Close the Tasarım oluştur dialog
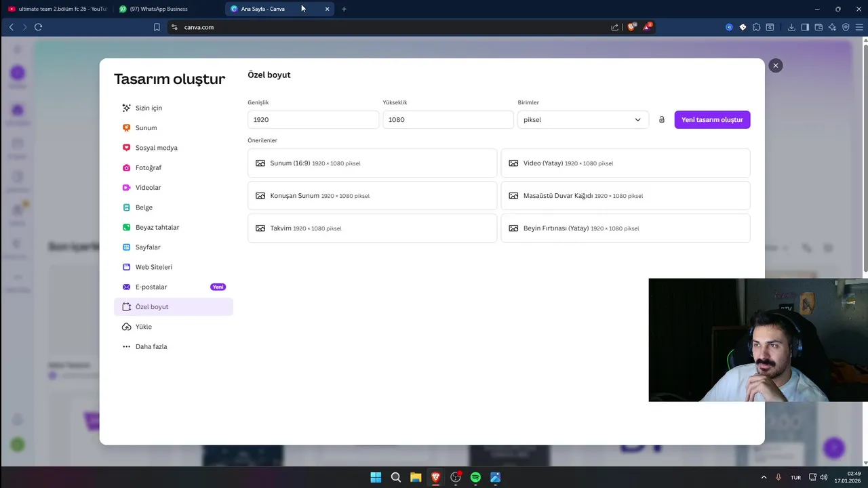 776,66
